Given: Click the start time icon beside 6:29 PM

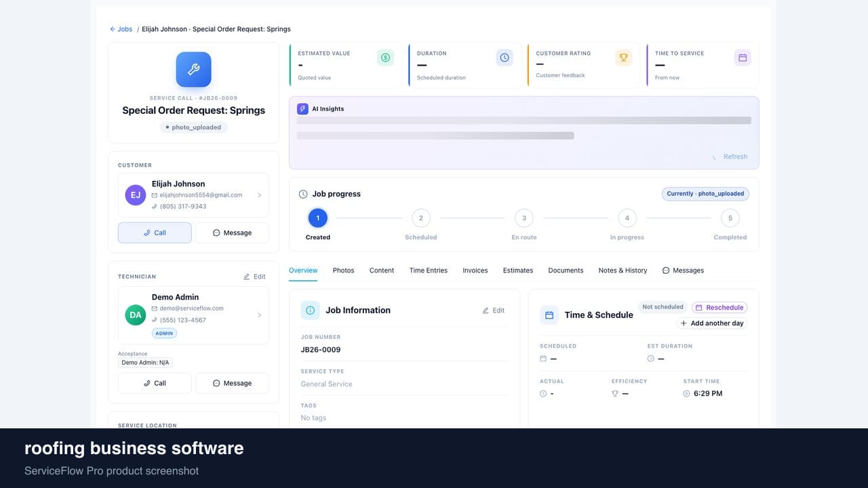Looking at the screenshot, I should point(686,394).
